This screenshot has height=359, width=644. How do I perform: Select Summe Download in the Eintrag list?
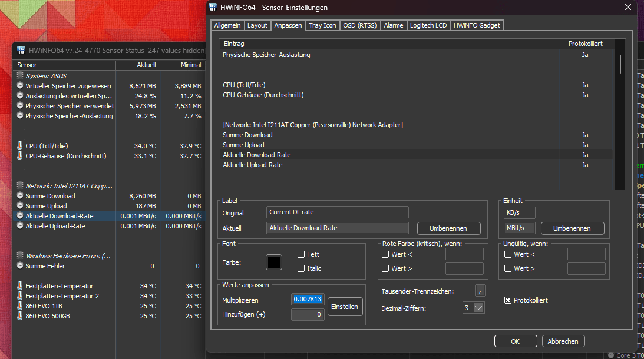(415, 135)
